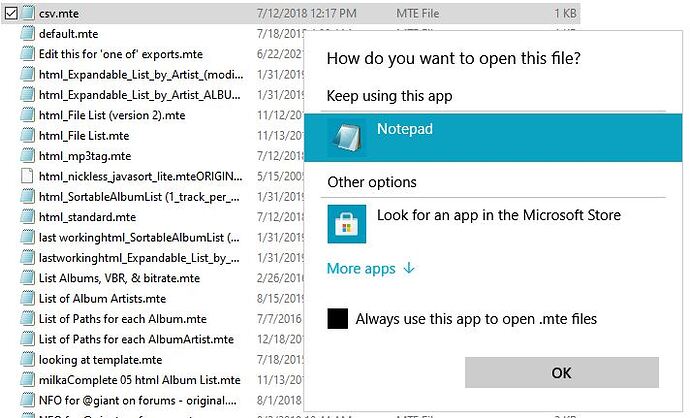Click icon of 'looking at template.mte'
This screenshot has width=690, height=418.
click(x=28, y=359)
